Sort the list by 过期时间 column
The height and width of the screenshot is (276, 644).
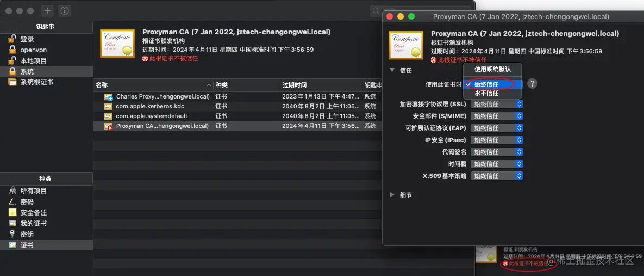pyautogui.click(x=320, y=85)
